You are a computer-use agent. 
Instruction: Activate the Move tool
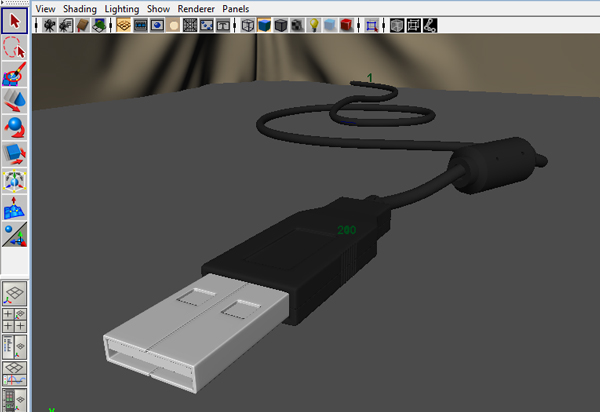(15, 101)
